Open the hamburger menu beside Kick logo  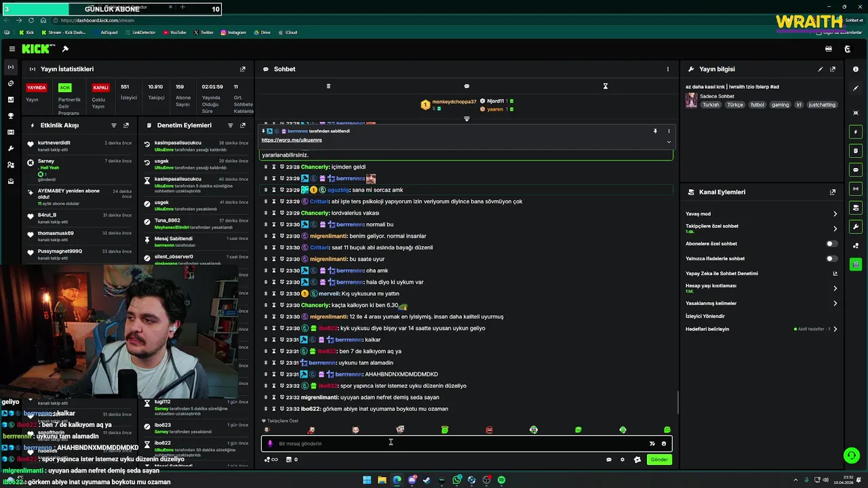click(x=12, y=49)
